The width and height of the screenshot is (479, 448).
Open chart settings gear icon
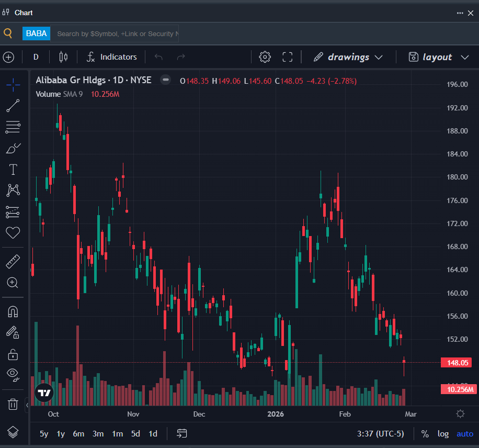pyautogui.click(x=265, y=57)
